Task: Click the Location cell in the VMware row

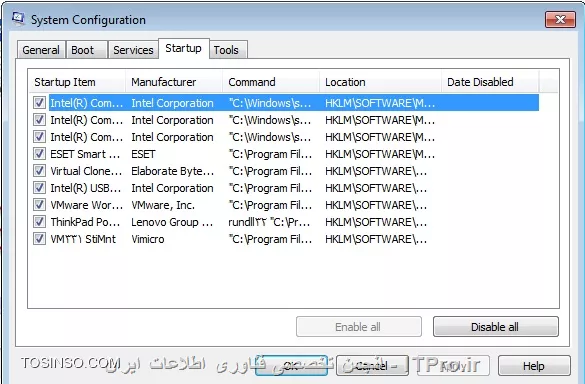Action: 376,205
